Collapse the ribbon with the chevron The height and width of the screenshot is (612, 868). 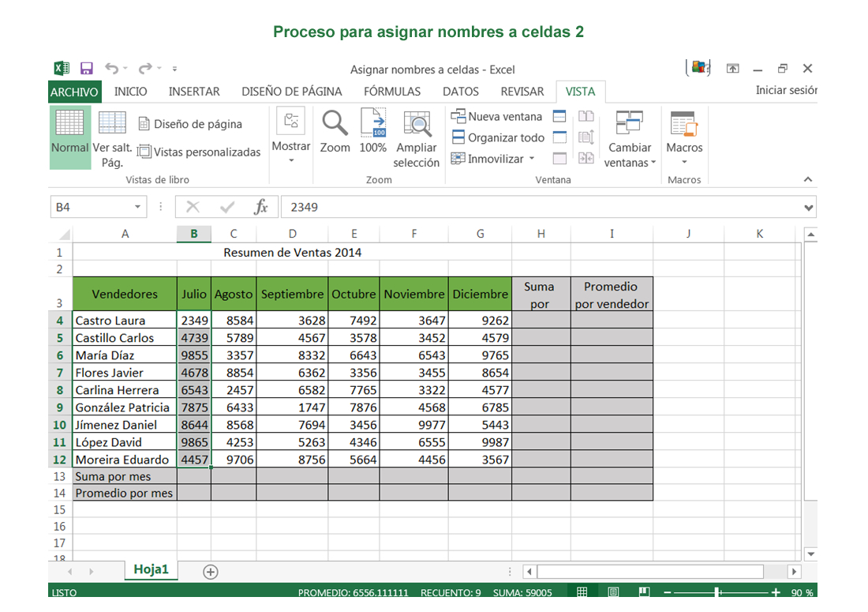coord(808,179)
